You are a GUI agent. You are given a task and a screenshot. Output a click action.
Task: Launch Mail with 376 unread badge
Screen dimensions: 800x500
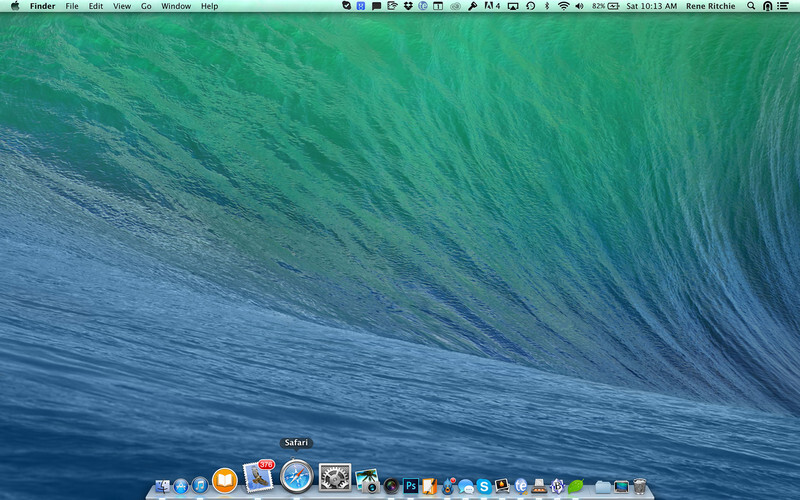258,478
